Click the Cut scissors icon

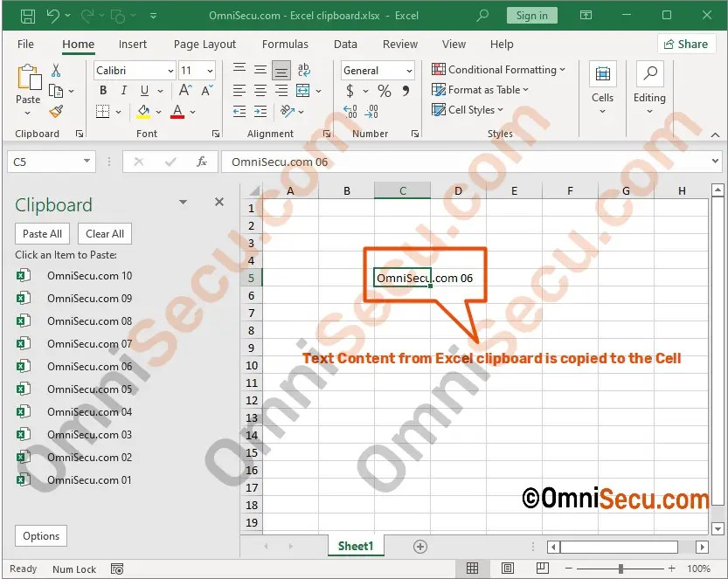56,70
